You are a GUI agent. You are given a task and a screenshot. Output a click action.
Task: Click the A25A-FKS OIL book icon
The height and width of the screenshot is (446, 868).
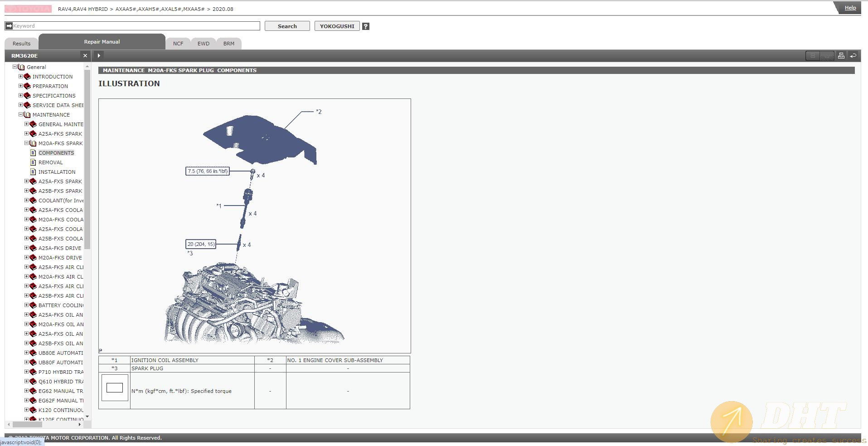click(33, 315)
